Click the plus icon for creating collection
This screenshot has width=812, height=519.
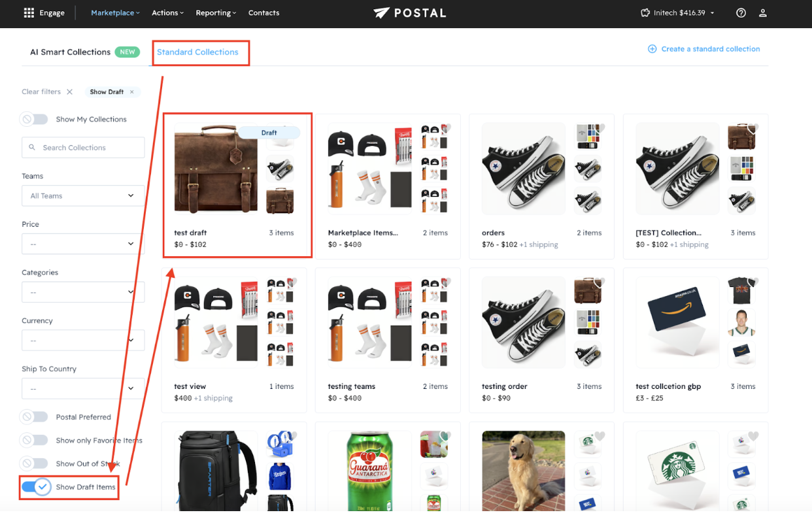pos(652,49)
